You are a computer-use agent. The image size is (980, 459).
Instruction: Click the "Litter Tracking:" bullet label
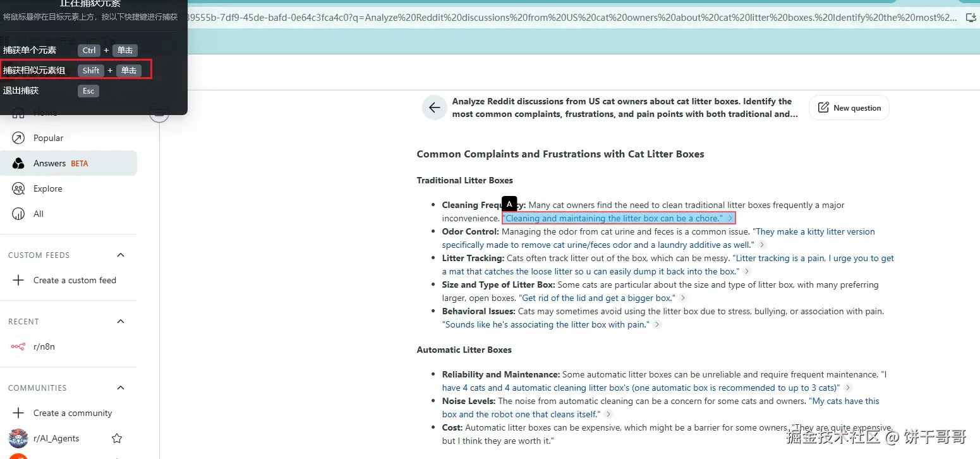[x=473, y=258]
